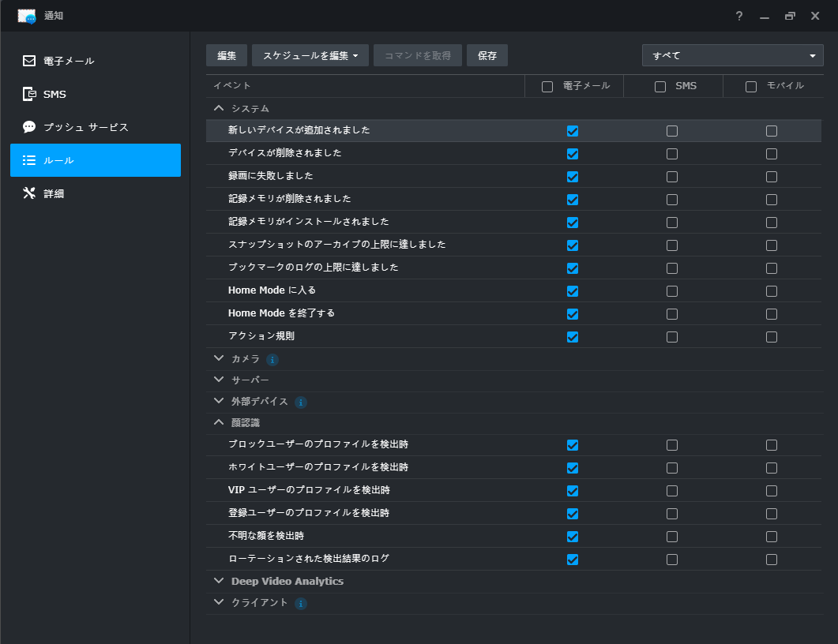The width and height of the screenshot is (838, 644).
Task: Switch to the ルール tab
Action: tap(96, 160)
